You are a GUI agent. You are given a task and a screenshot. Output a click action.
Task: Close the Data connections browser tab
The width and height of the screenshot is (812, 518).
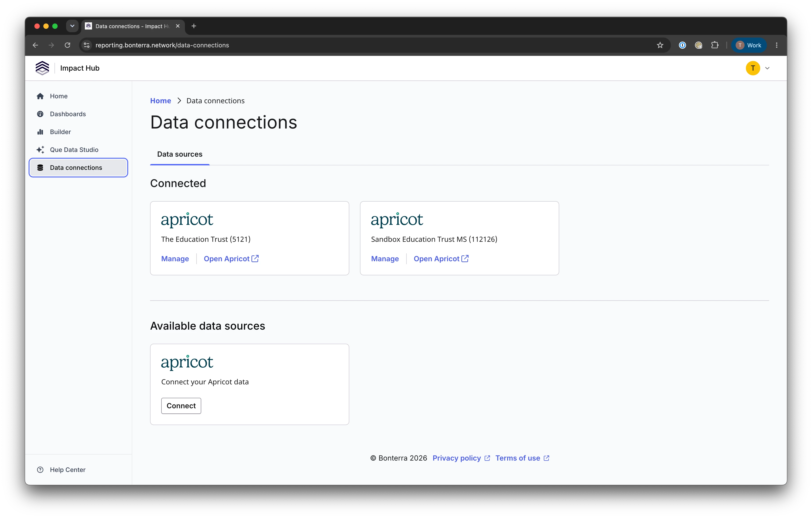(x=178, y=26)
